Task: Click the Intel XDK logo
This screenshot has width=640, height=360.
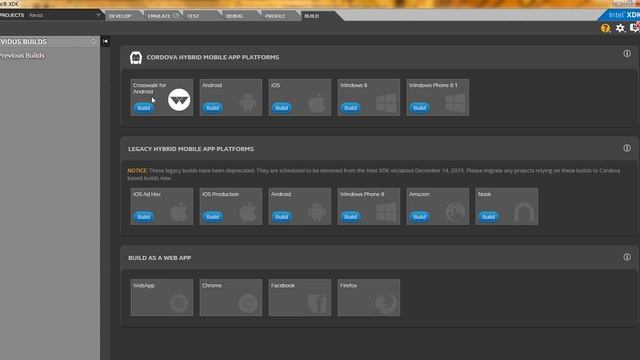Action: [x=624, y=15]
